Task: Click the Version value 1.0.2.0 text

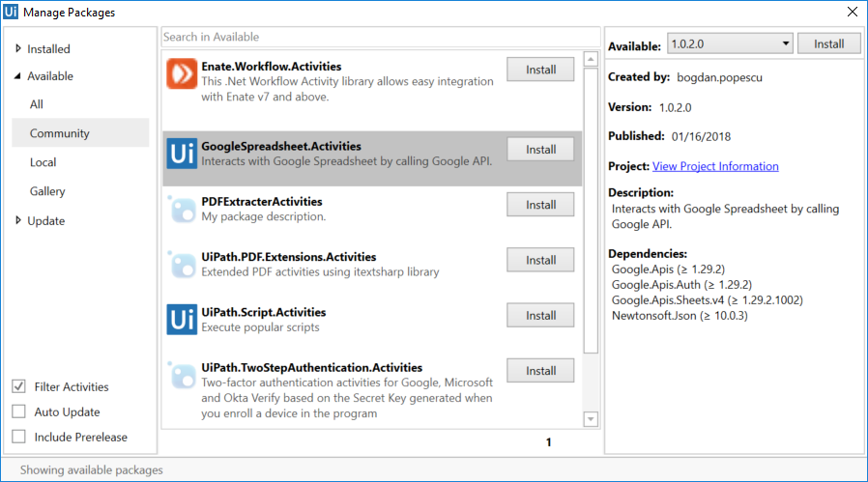Action: [675, 107]
